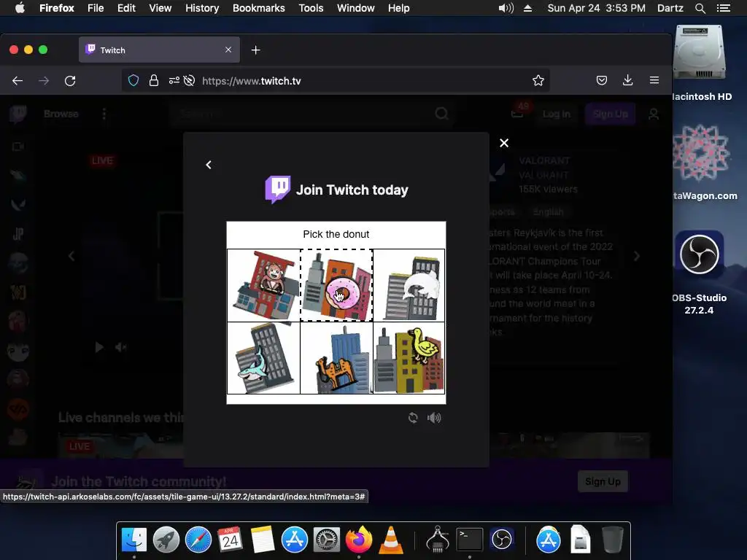Open the Twitch header more options dots

[104, 114]
